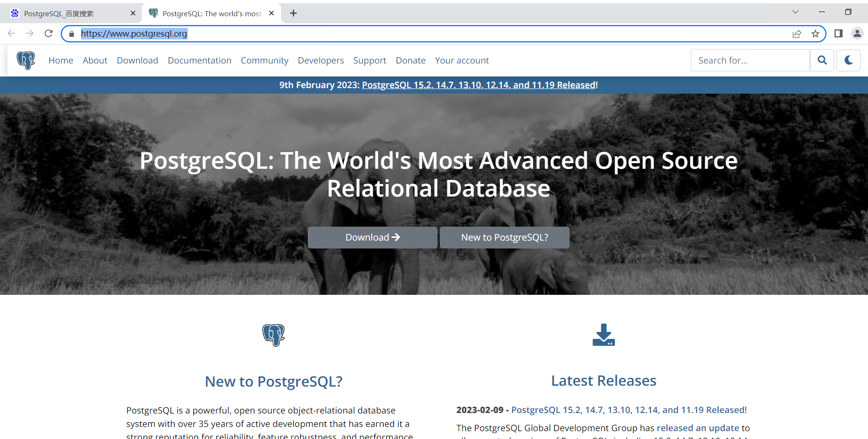Go to Download in navbar
The height and width of the screenshot is (439, 868).
138,60
